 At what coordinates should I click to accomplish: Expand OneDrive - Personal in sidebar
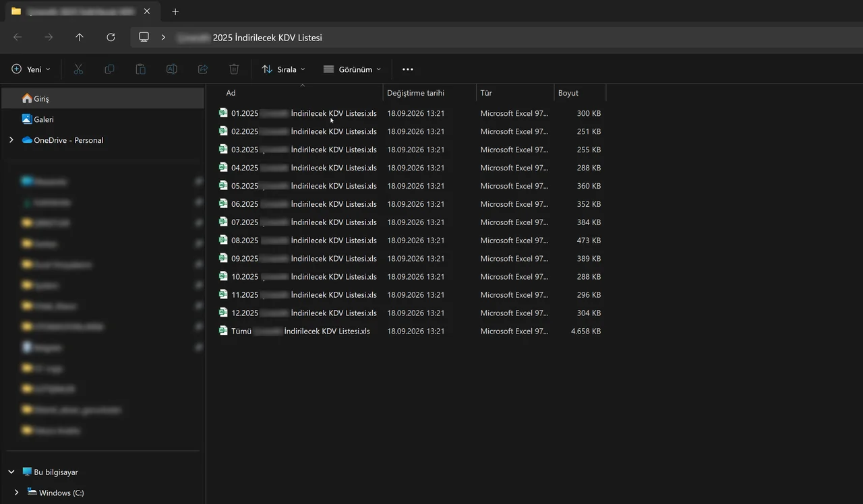coord(11,140)
